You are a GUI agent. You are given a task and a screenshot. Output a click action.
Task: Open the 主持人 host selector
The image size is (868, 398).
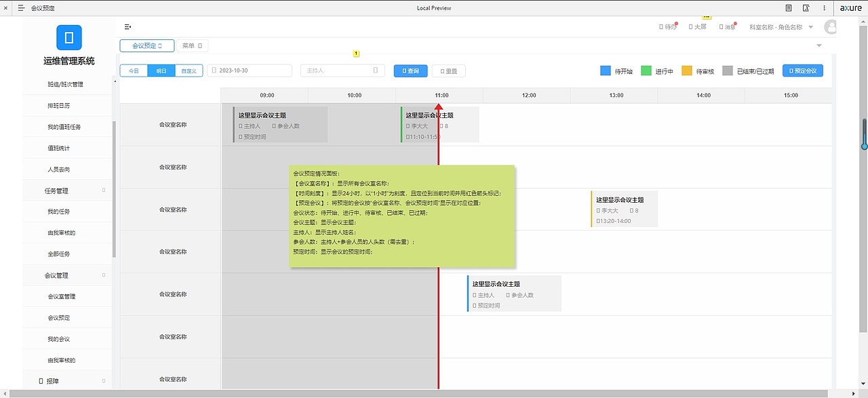pos(343,71)
